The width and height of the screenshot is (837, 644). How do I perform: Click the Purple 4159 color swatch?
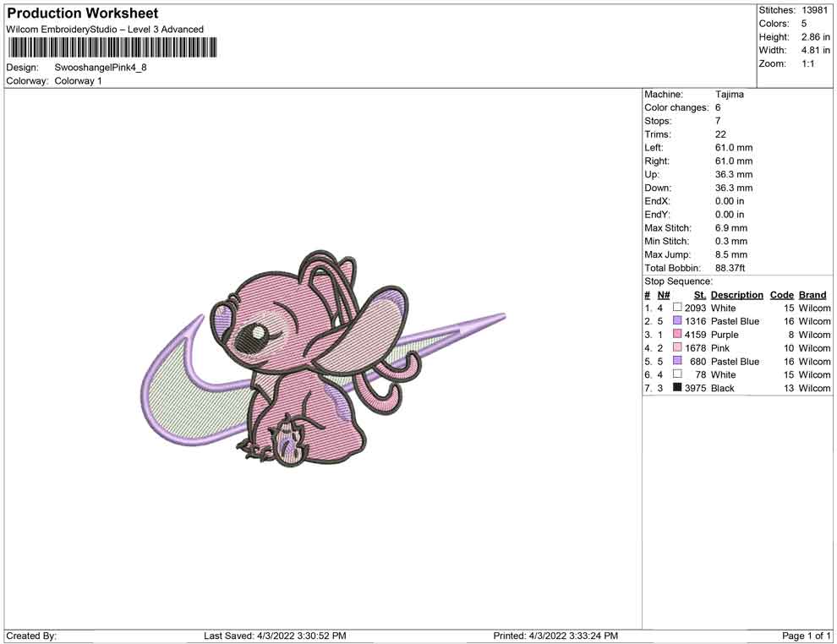pos(677,334)
